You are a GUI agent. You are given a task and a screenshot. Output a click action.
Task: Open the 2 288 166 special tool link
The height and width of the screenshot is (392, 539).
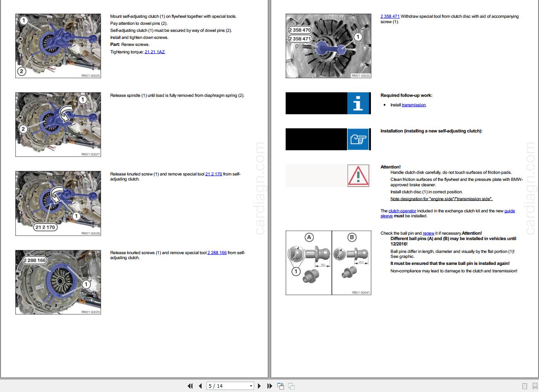[x=217, y=253]
